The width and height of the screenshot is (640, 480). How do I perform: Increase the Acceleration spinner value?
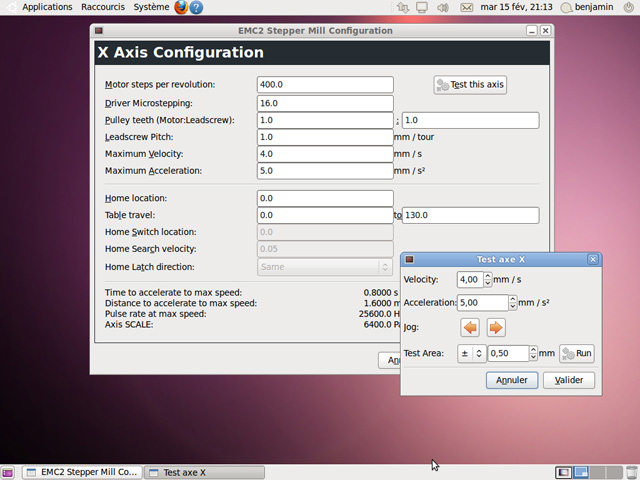513,300
